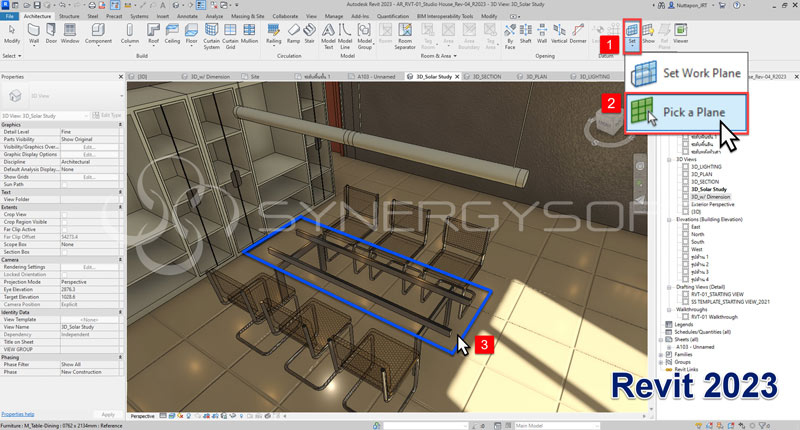Select the Ceiling tool
This screenshot has width=800, height=430.
click(x=172, y=34)
